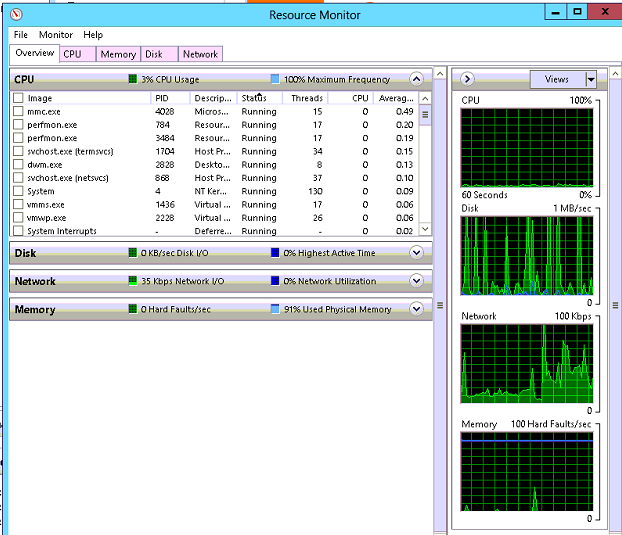Open the File menu
622x535 pixels.
coord(21,35)
